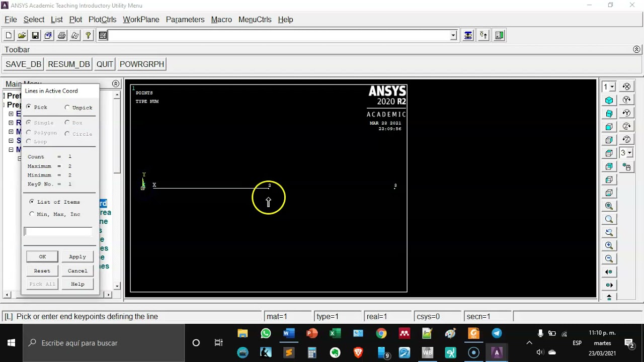This screenshot has height=362, width=644.
Task: Open the Contact Manager icon
Action: click(x=499, y=35)
